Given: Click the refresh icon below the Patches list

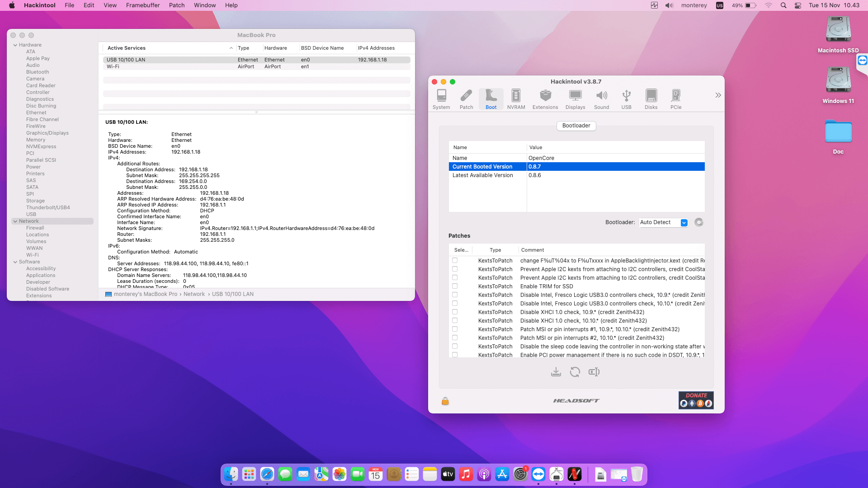Looking at the screenshot, I should [575, 372].
